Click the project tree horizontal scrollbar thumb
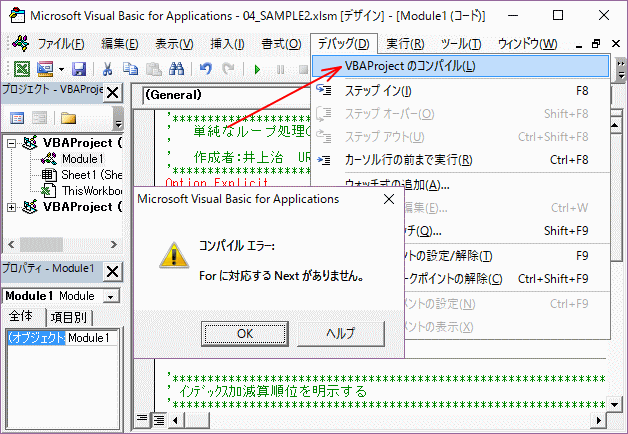 42,244
